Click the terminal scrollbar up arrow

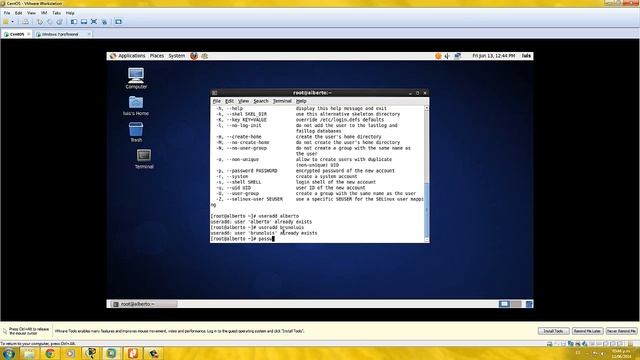pos(427,108)
